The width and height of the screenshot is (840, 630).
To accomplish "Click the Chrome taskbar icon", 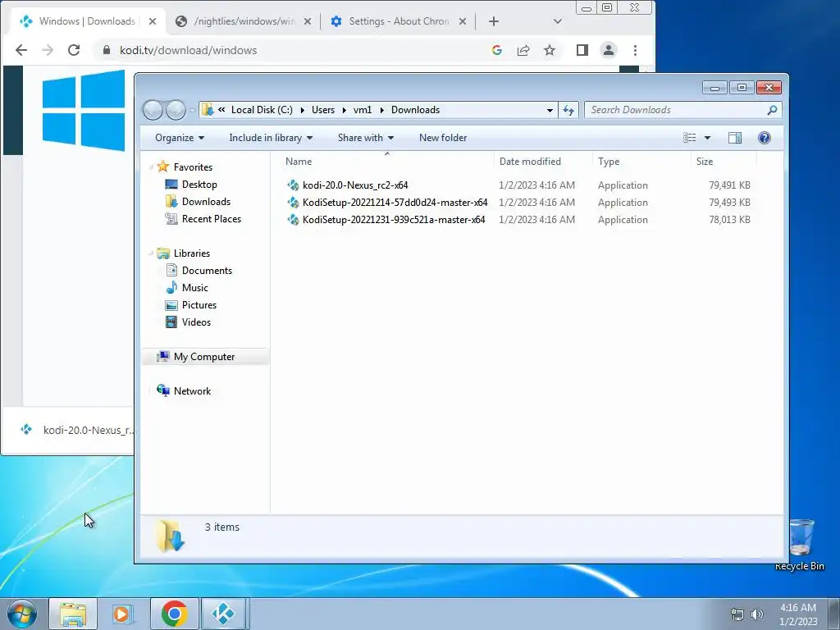I will pos(174,614).
